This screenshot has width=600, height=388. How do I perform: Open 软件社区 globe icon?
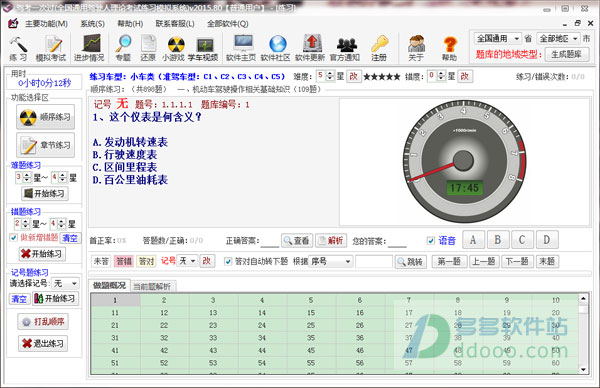pyautogui.click(x=276, y=49)
